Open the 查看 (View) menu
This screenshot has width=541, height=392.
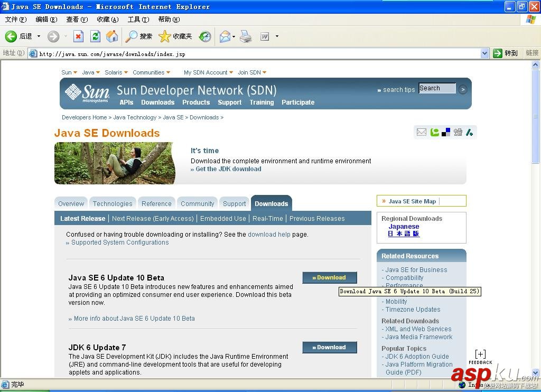tap(77, 20)
